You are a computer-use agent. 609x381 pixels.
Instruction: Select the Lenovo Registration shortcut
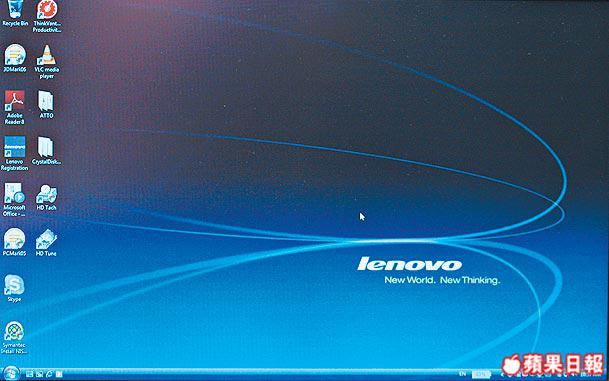pyautogui.click(x=14, y=153)
